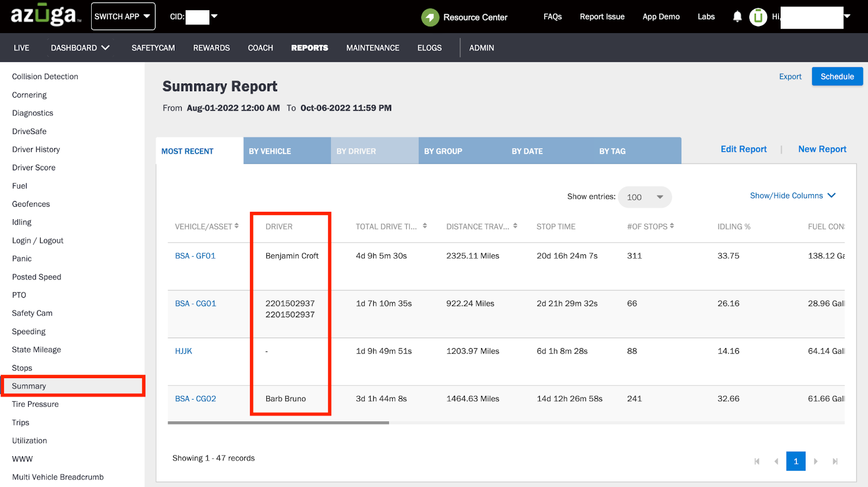
Task: Open the Maintenance section
Action: 373,48
